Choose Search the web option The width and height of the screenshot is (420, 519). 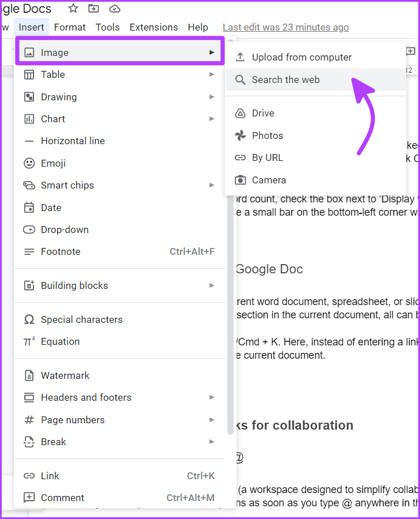[316, 80]
